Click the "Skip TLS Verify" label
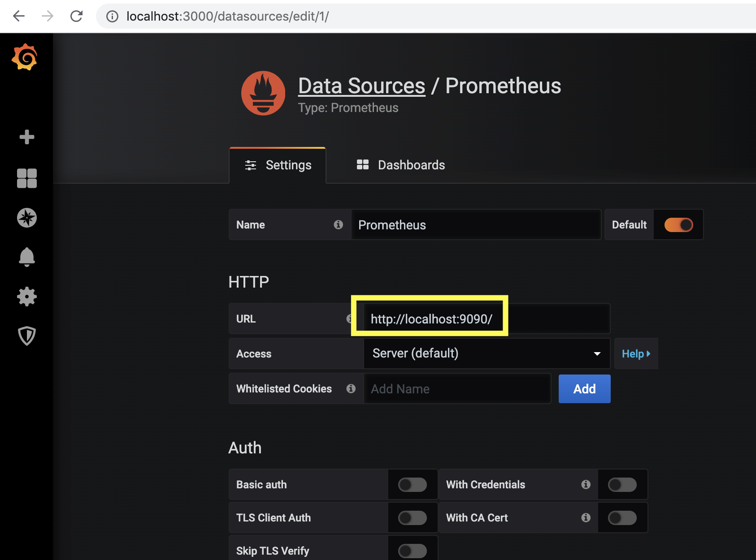Image resolution: width=756 pixels, height=560 pixels. [273, 551]
